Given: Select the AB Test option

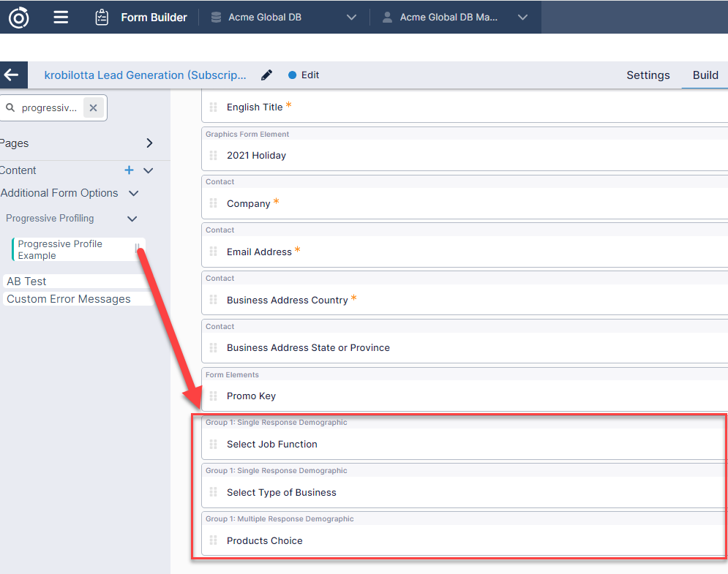Looking at the screenshot, I should [x=27, y=282].
